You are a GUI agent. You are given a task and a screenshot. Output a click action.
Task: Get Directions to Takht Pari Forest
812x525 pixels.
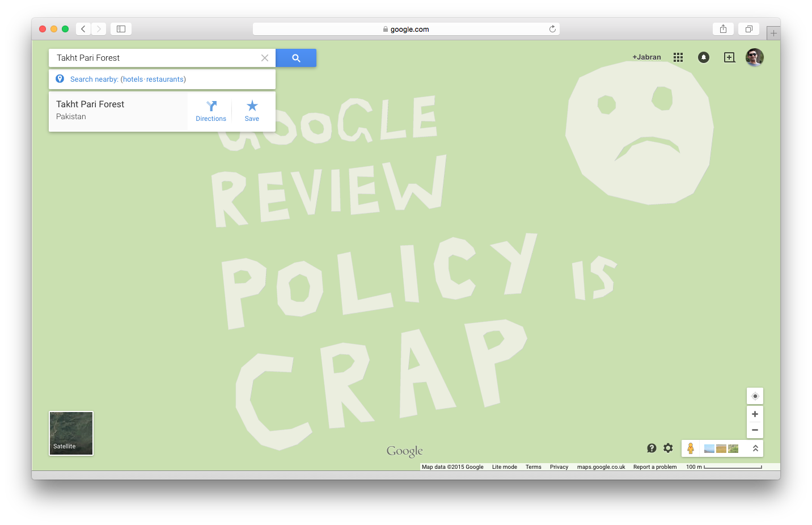211,111
